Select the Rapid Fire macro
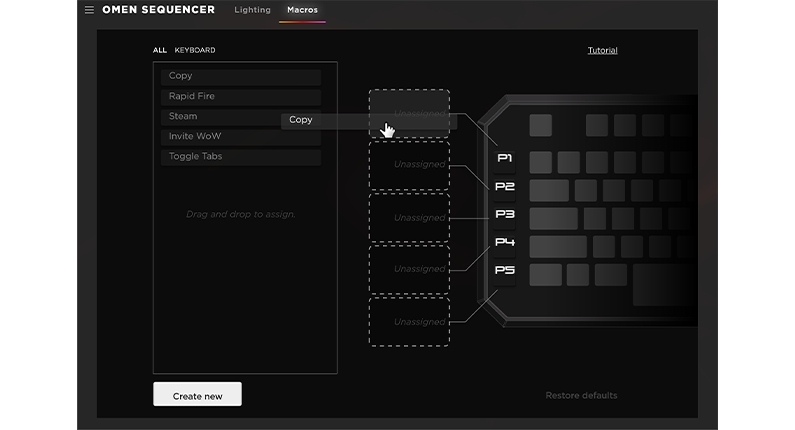795x430 pixels. pos(241,97)
